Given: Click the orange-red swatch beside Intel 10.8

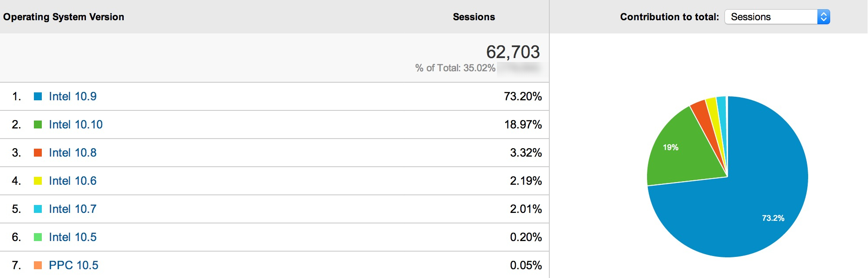Looking at the screenshot, I should click(x=38, y=153).
